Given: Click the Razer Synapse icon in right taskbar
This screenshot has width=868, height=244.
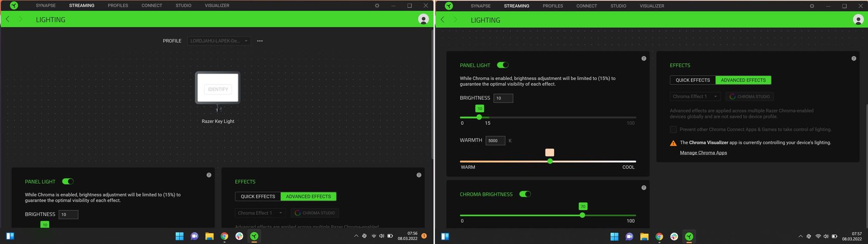Looking at the screenshot, I should (689, 236).
